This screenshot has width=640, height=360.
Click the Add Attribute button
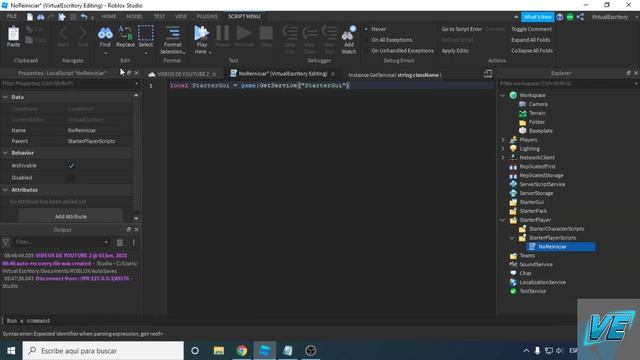point(71,216)
